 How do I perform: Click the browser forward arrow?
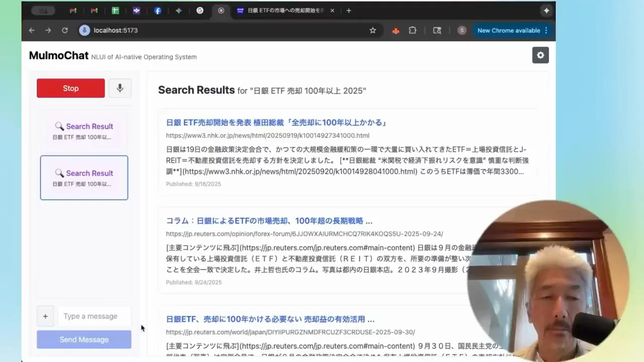coord(48,30)
